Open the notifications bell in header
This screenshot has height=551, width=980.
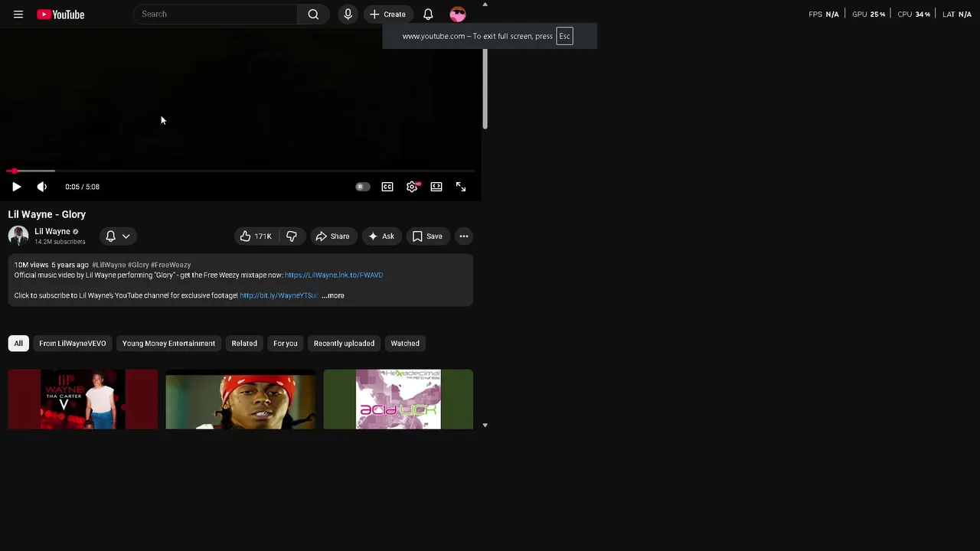428,15
